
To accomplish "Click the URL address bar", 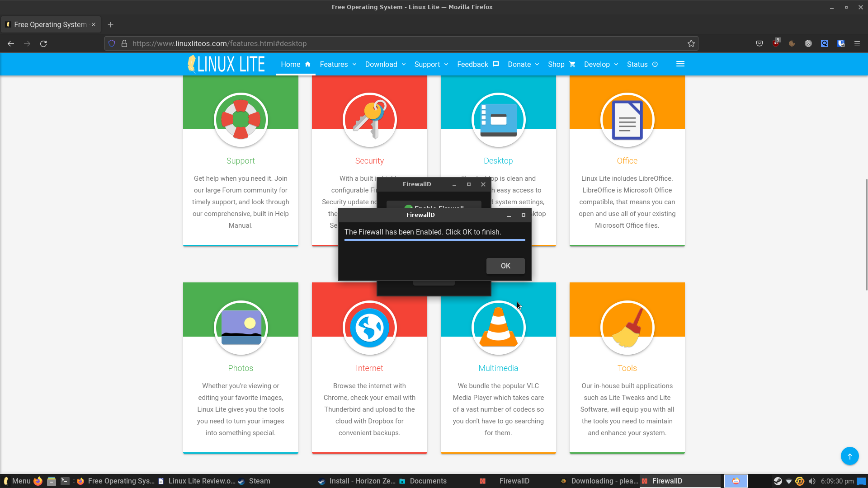I will click(x=402, y=44).
